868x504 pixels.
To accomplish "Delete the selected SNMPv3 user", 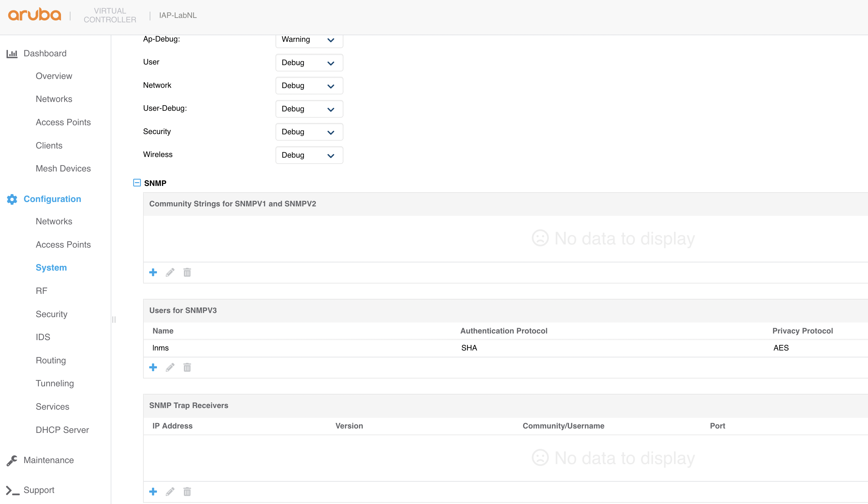I will tap(187, 367).
